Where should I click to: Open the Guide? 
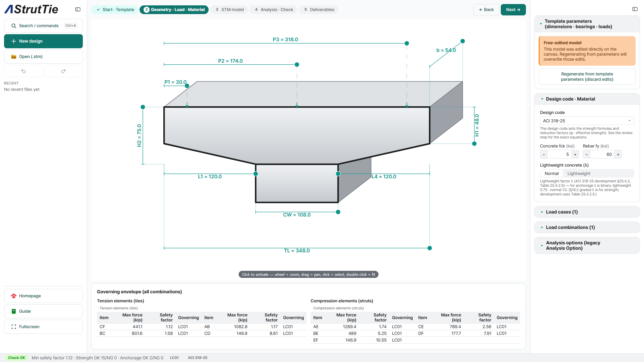pos(43,311)
